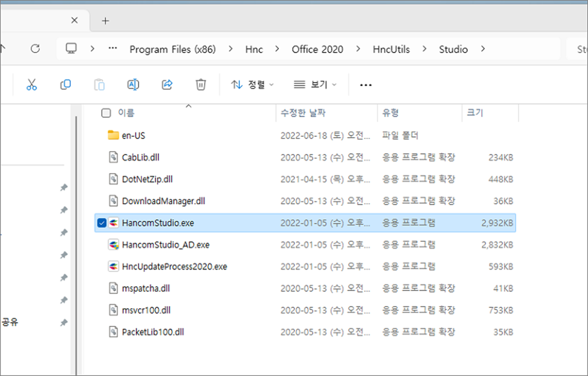The image size is (588, 376).
Task: Click the Rename icon
Action: coord(133,85)
